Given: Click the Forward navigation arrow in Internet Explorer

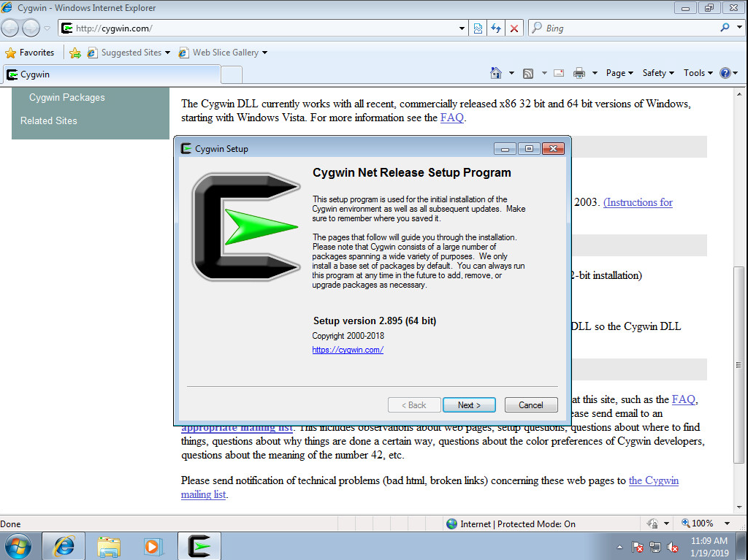Looking at the screenshot, I should point(31,28).
